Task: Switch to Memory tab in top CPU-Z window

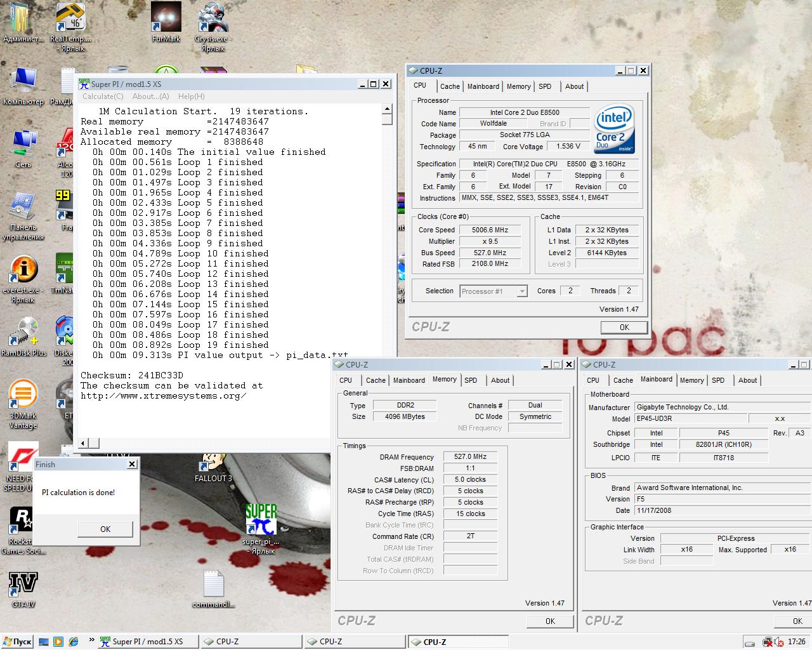Action: pos(519,86)
